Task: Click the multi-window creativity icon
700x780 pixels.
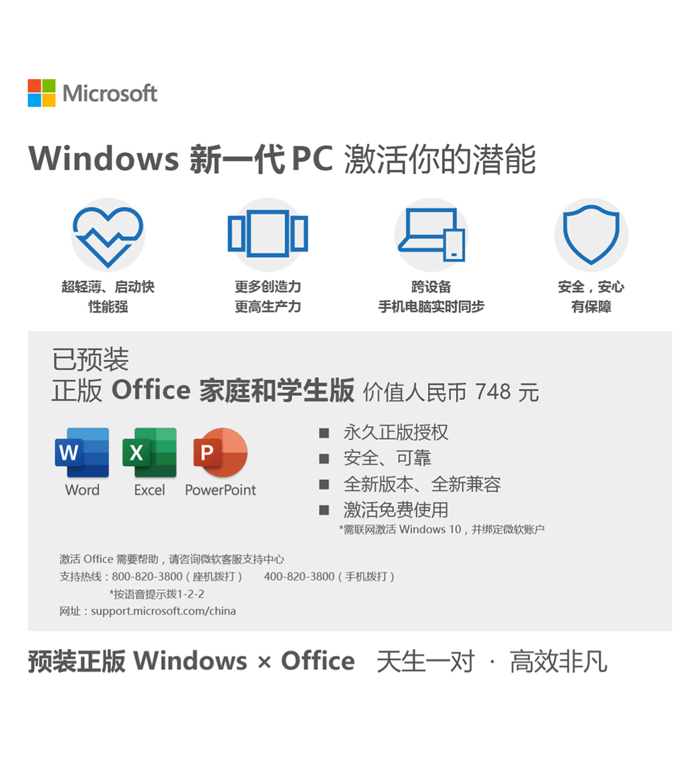Action: (x=268, y=234)
